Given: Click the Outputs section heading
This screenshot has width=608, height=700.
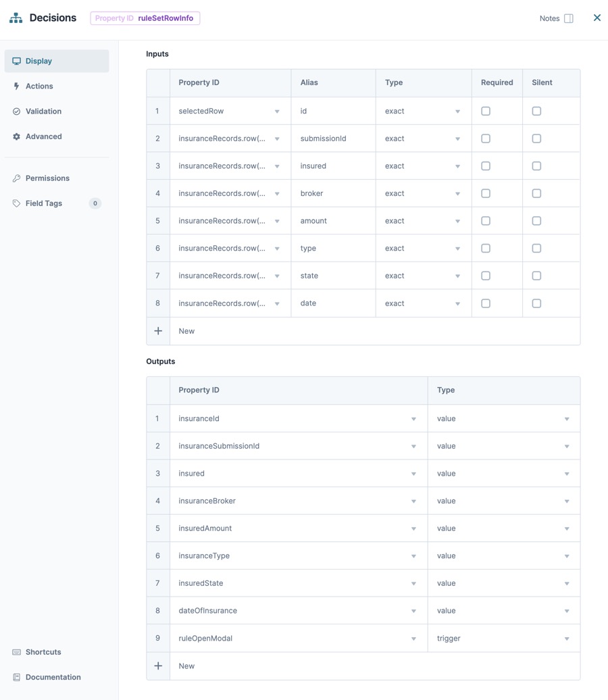Looking at the screenshot, I should click(x=160, y=361).
